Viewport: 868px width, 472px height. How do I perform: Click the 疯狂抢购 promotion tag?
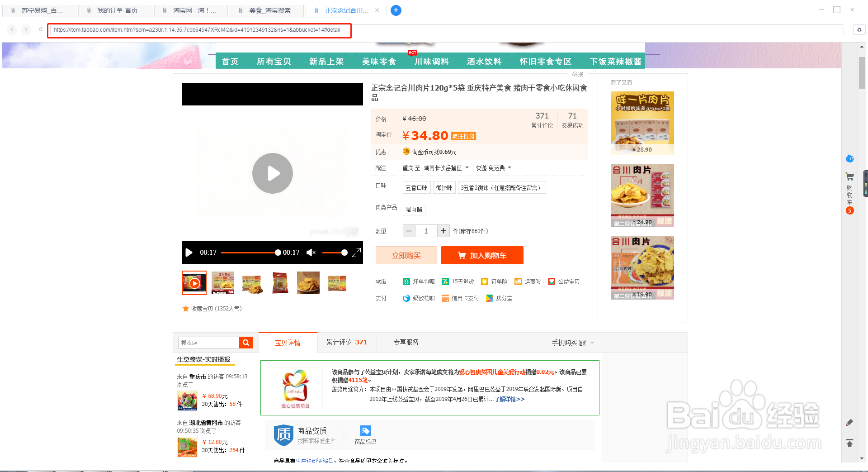(463, 136)
